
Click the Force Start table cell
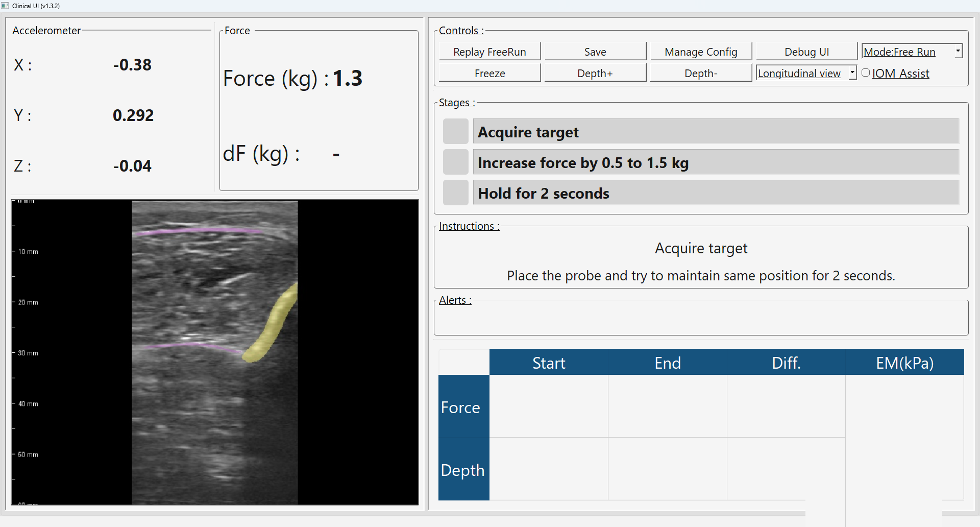549,406
